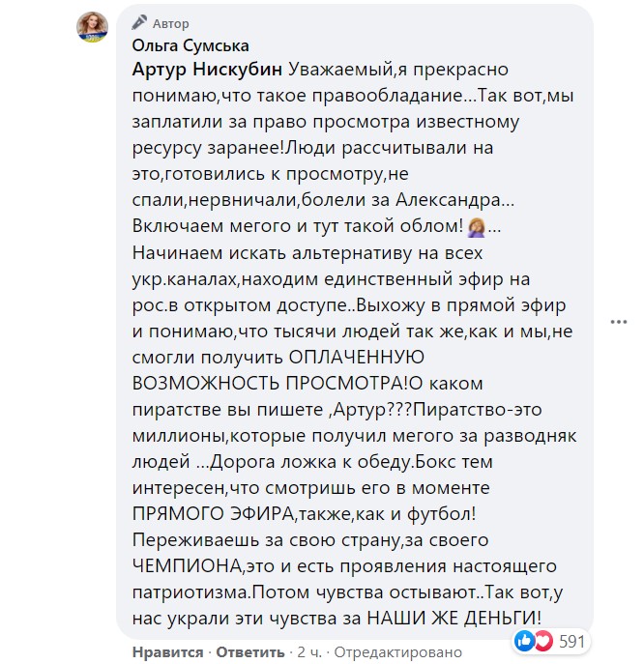Image resolution: width=644 pixels, height=664 pixels.
Task: Click the blue thumbs-up reaction icon
Action: 524,640
